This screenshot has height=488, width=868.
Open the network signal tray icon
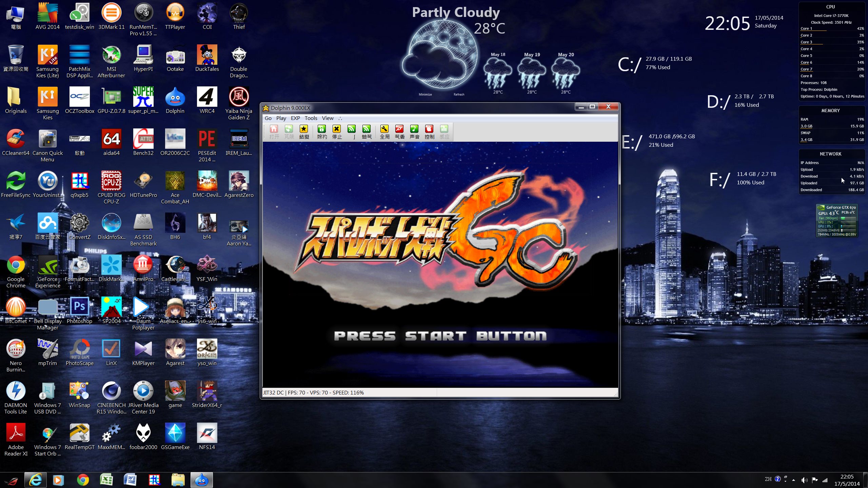(x=825, y=480)
